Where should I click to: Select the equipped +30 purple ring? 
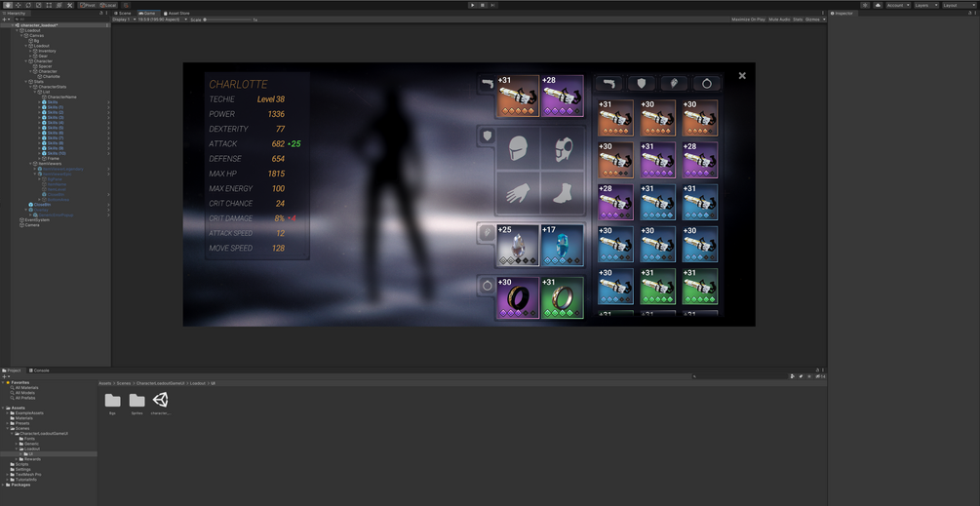pos(518,298)
